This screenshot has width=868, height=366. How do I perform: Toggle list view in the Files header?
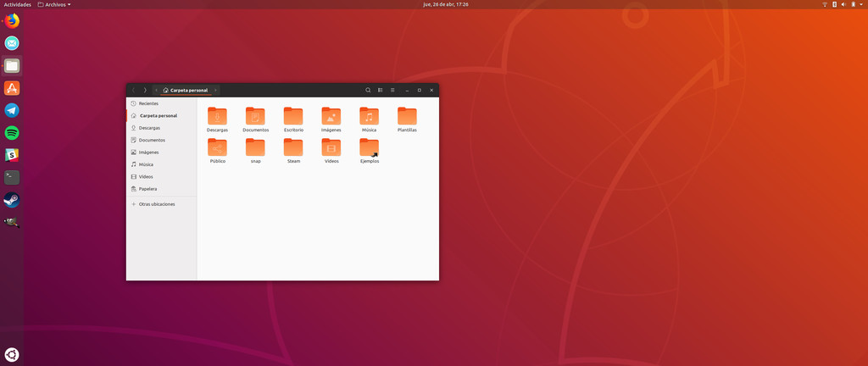click(381, 90)
